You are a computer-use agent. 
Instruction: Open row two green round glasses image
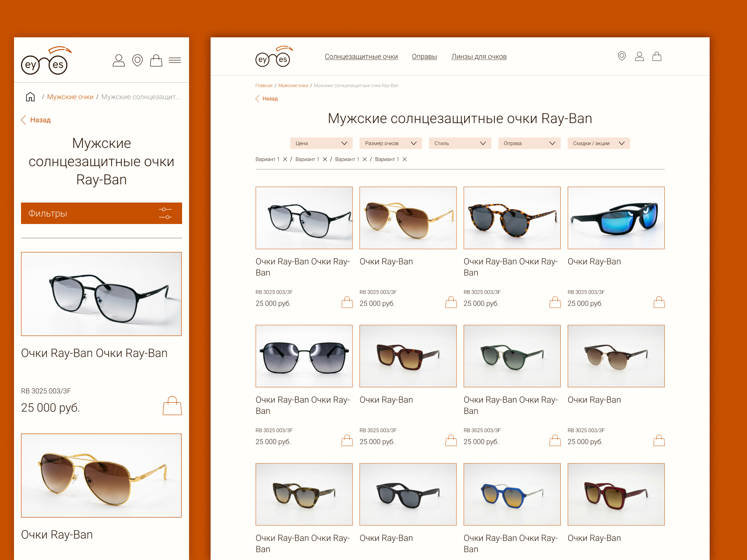pyautogui.click(x=512, y=356)
